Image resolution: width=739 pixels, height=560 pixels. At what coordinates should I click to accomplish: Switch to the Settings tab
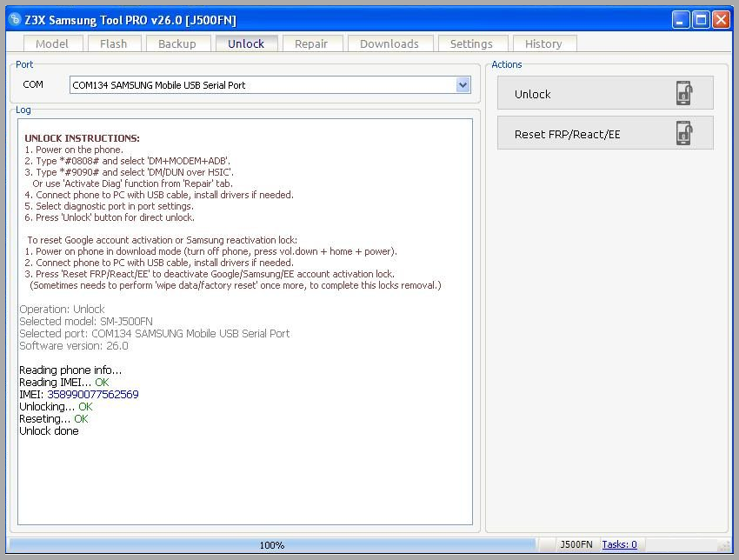pos(472,43)
